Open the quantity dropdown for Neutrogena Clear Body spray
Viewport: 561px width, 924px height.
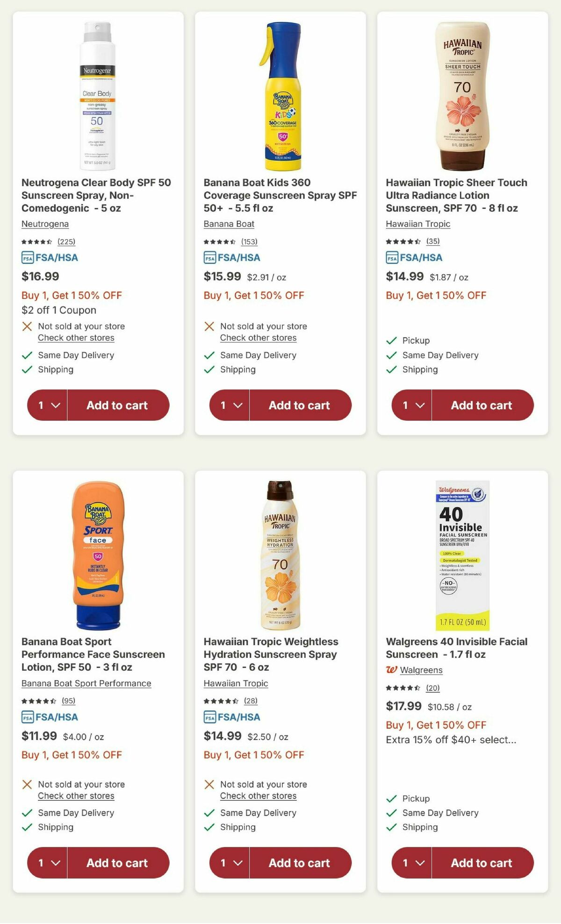[47, 405]
